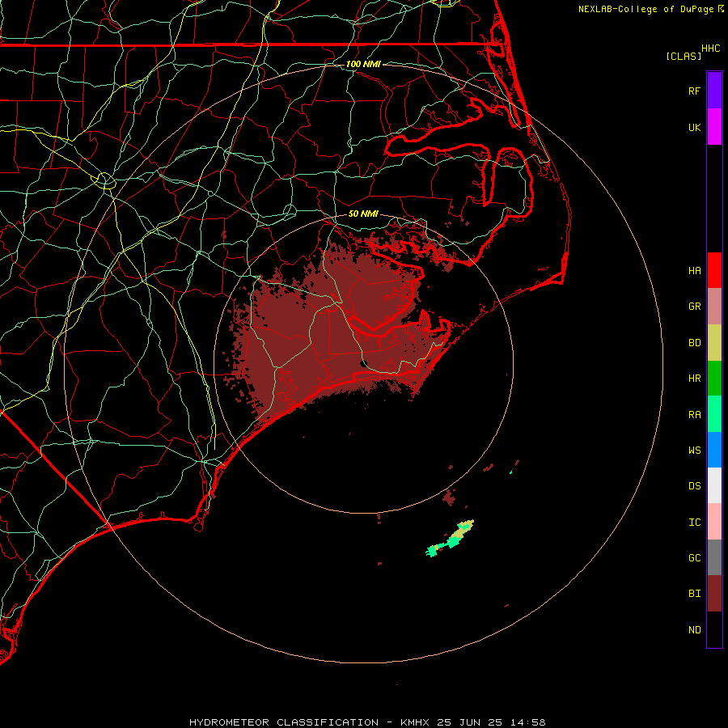Click the RA light green legend swatch
This screenshot has height=728, width=728.
pos(714,414)
